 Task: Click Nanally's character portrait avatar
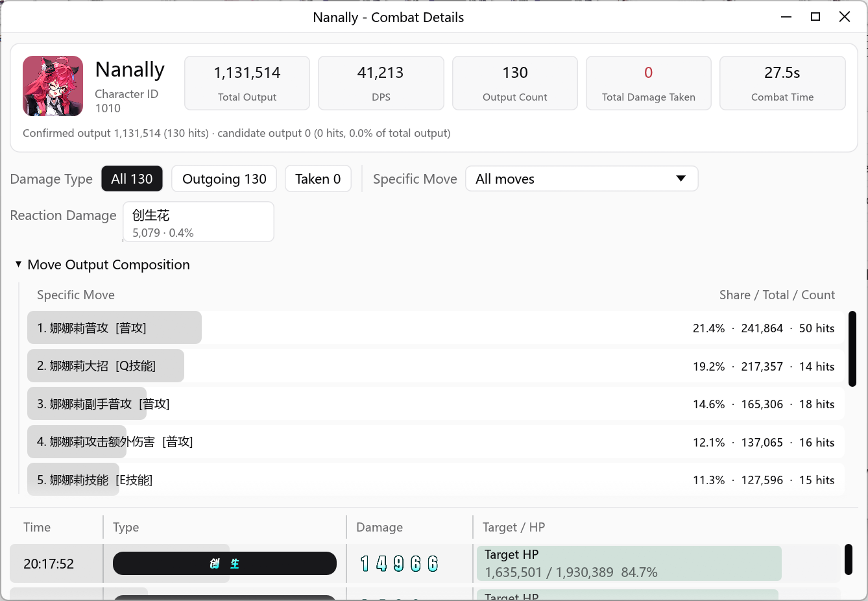click(x=53, y=86)
